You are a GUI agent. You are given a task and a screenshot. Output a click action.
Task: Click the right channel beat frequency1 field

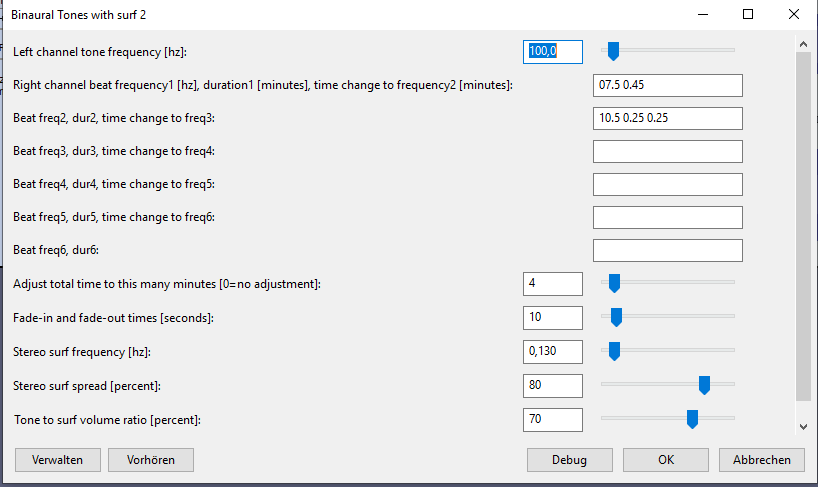tap(667, 86)
